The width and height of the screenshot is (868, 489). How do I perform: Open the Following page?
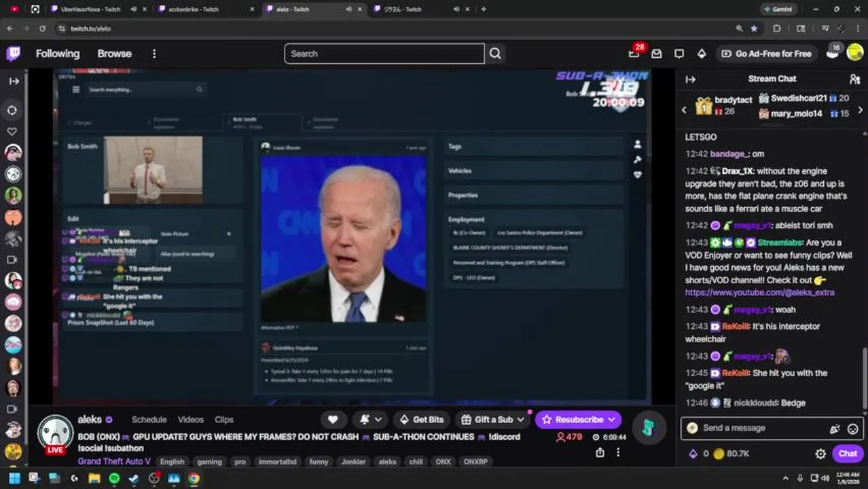58,54
